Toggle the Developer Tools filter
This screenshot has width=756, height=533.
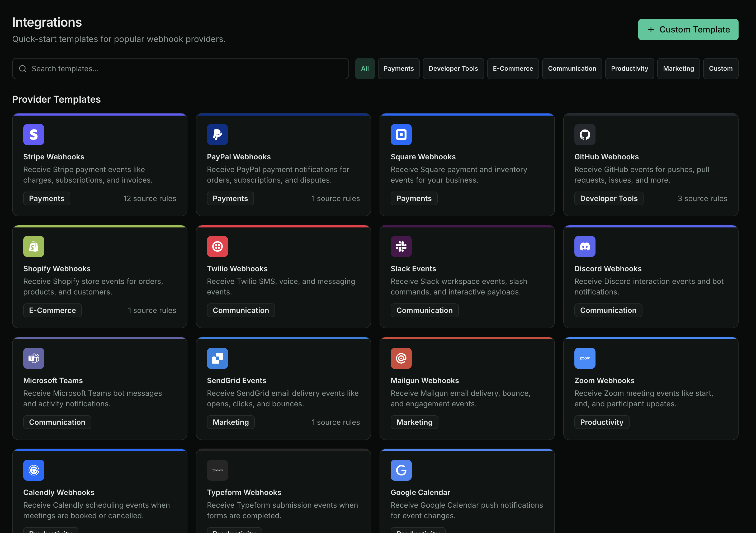[453, 69]
